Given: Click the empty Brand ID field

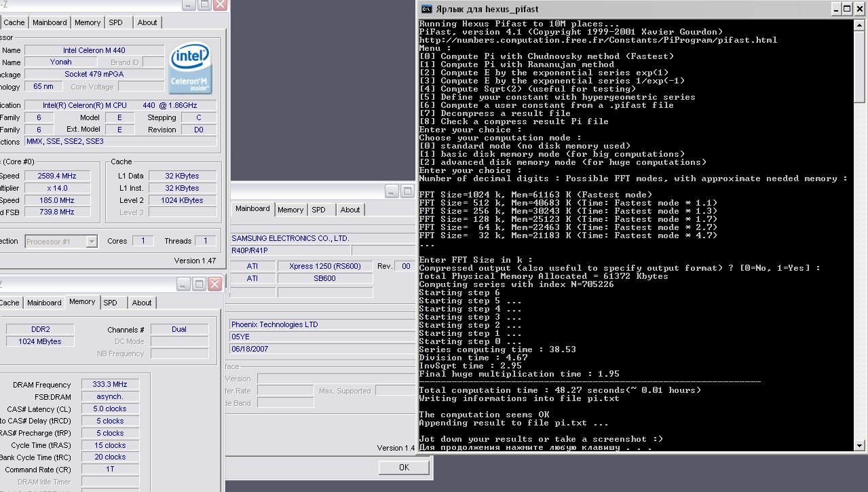Looking at the screenshot, I should tap(153, 62).
